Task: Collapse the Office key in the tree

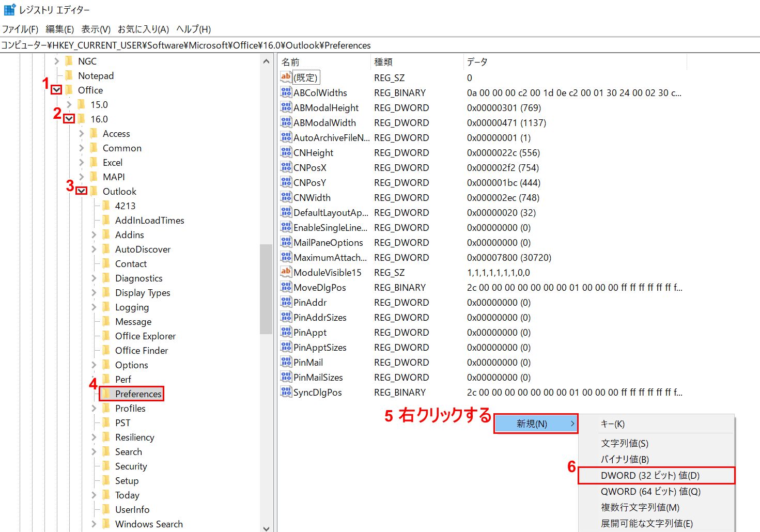Action: click(57, 90)
